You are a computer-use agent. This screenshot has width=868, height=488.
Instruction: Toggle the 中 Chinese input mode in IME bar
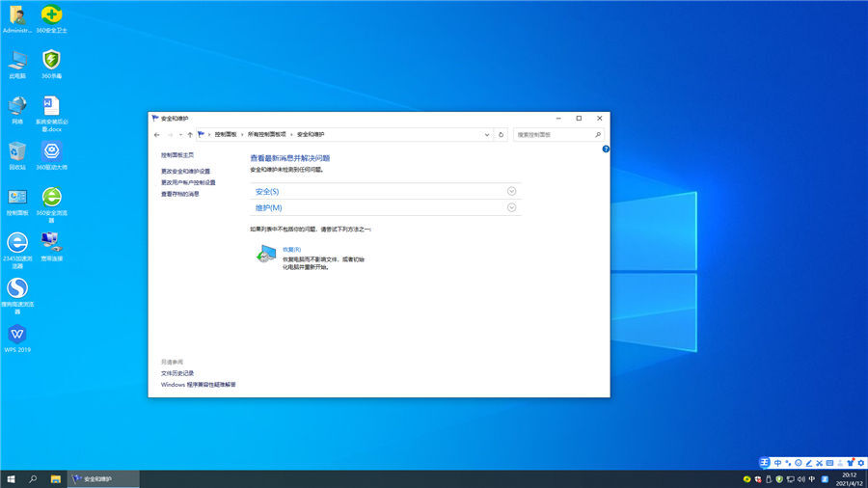pyautogui.click(x=778, y=463)
